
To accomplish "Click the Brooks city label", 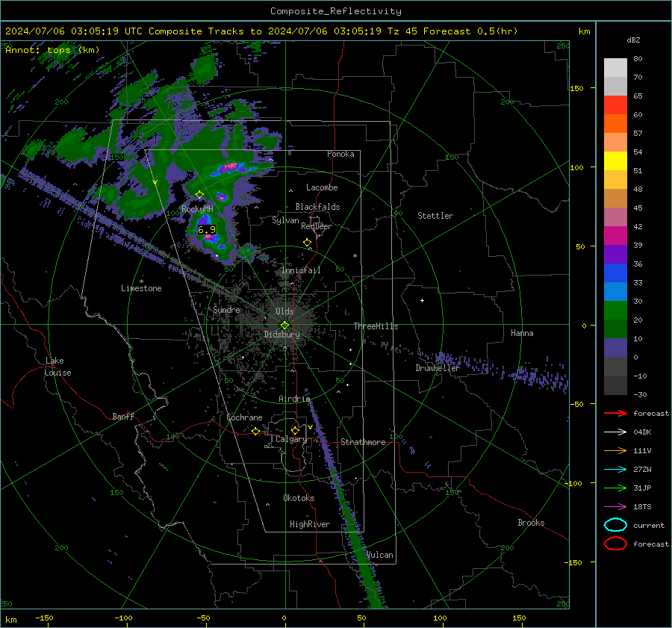I will click(531, 523).
